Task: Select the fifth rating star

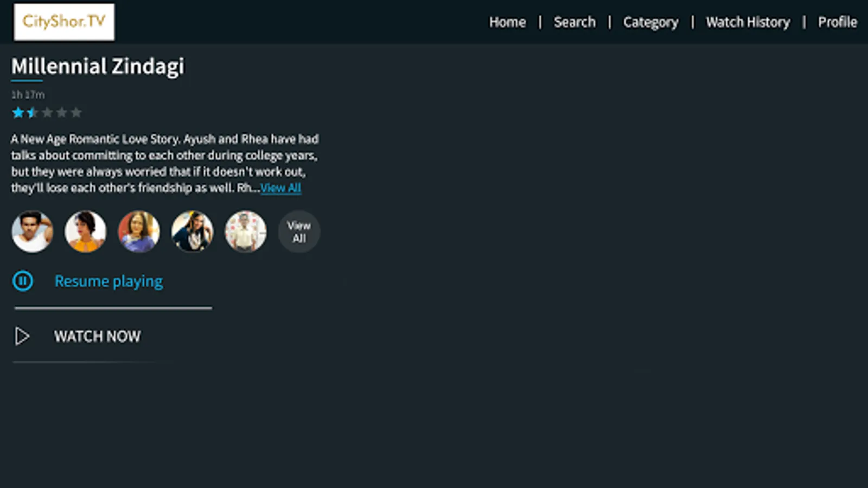Action: 76,112
